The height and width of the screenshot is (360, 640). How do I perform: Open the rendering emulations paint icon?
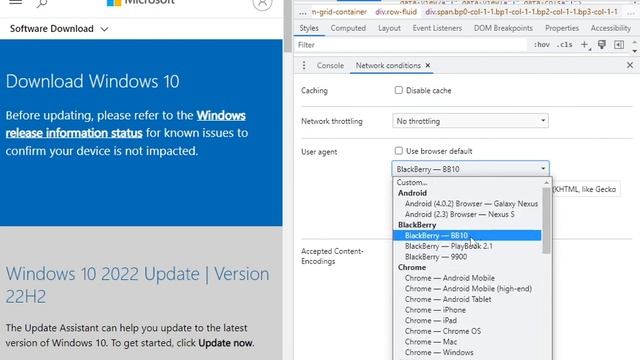[x=602, y=45]
